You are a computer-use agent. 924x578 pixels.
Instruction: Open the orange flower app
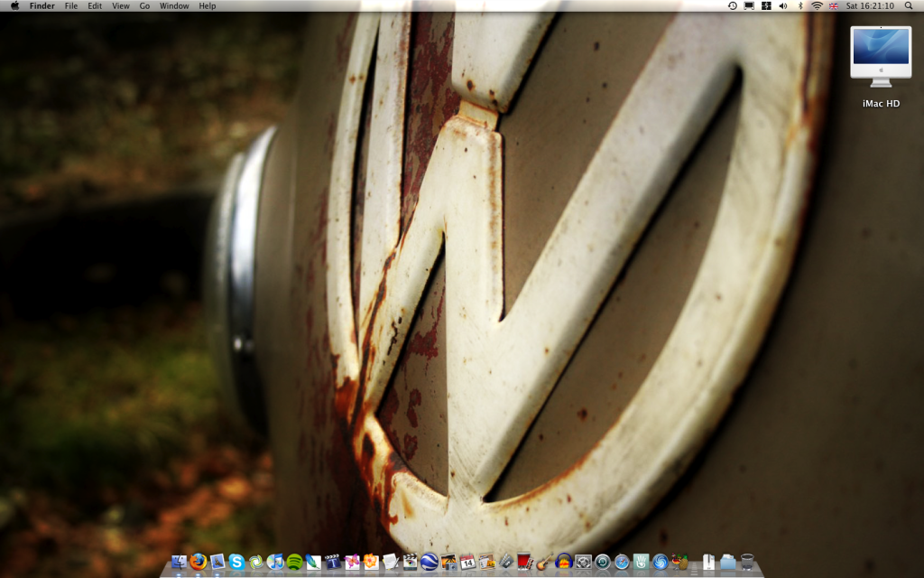(x=371, y=562)
